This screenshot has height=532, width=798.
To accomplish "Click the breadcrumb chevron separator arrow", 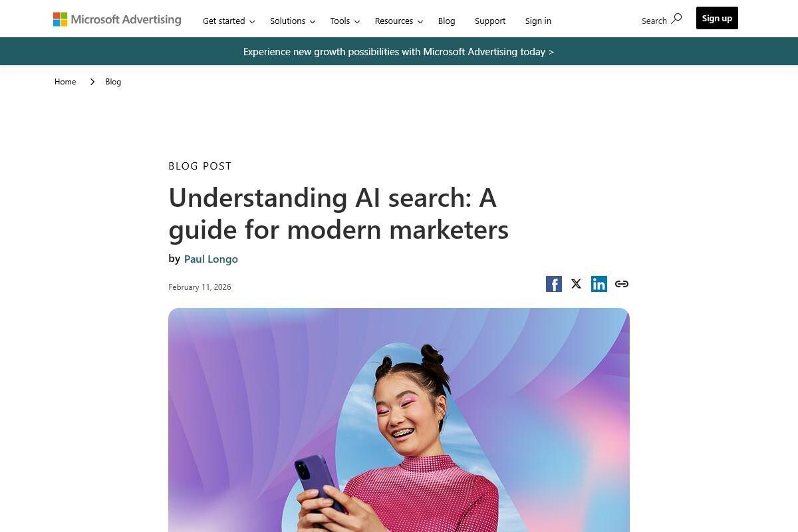I will 92,82.
